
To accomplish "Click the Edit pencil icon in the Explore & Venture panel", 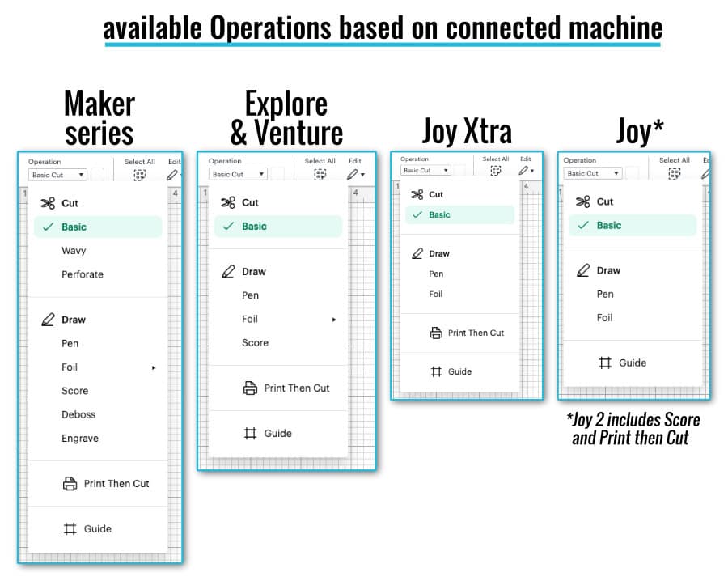I will click(x=353, y=174).
